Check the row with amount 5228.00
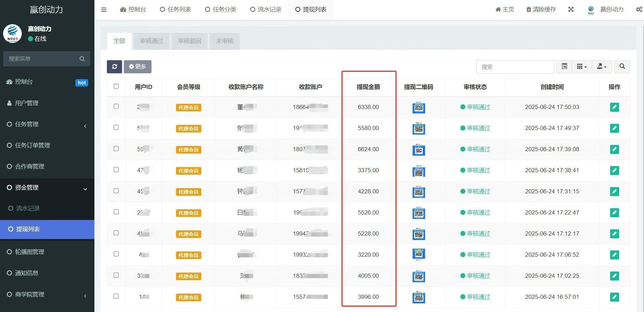Image resolution: width=644 pixels, height=312 pixels. point(116,233)
